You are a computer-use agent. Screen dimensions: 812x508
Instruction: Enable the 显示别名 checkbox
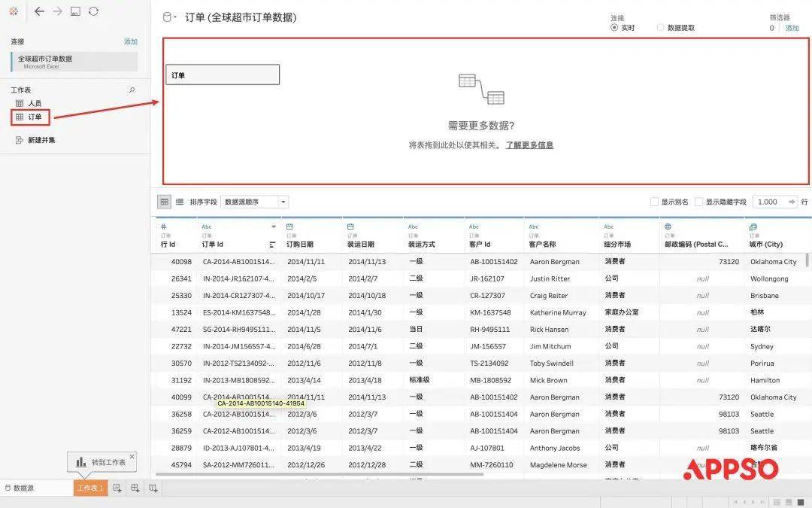pyautogui.click(x=654, y=202)
